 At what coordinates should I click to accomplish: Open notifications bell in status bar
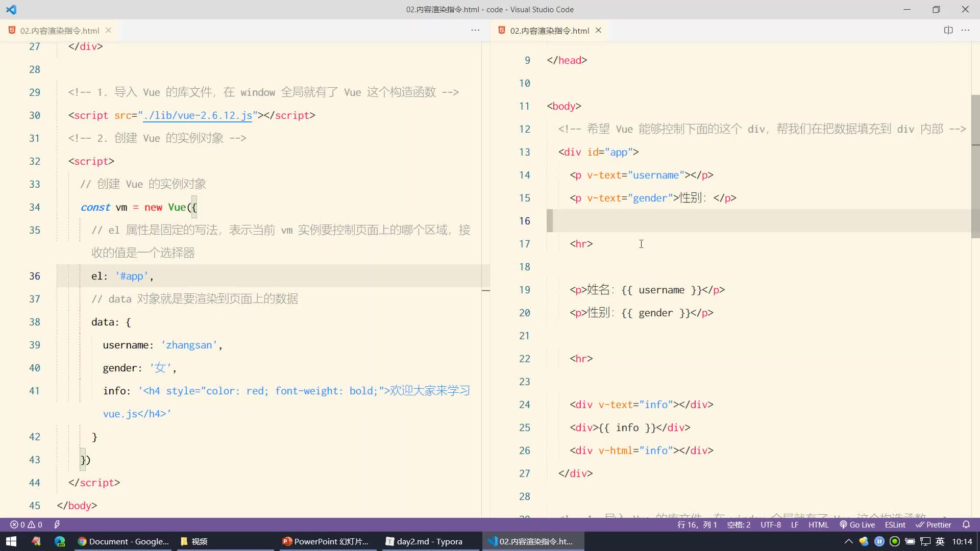point(966,524)
